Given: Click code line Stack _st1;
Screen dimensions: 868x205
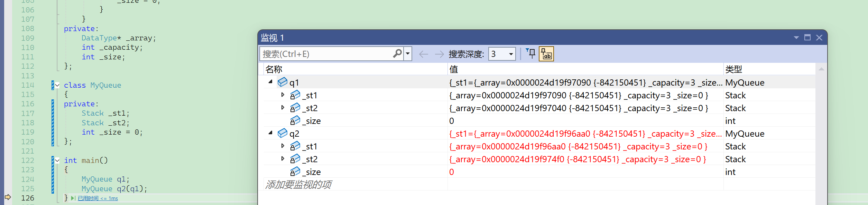Looking at the screenshot, I should click(105, 113).
